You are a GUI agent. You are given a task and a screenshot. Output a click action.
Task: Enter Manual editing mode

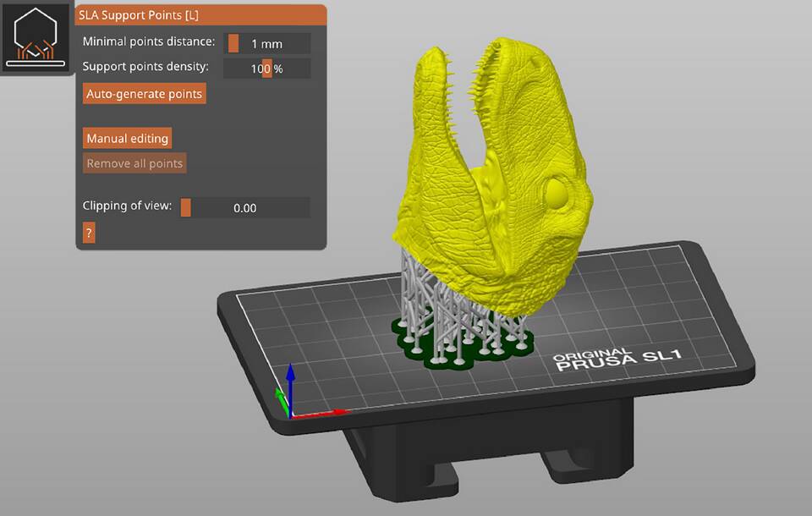click(x=127, y=138)
